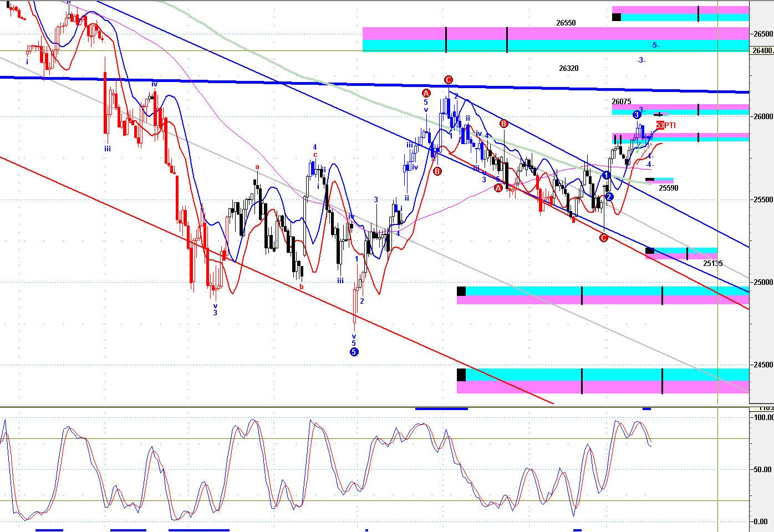
Task: Click the wide magenta band below 26550
Action: (556, 33)
